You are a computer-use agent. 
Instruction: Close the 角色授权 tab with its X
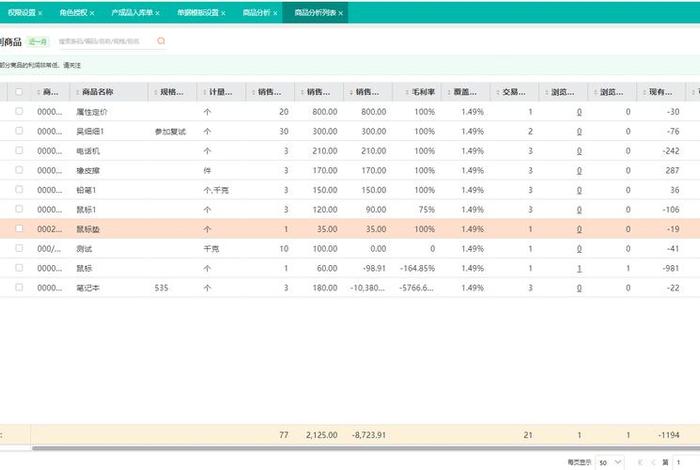92,13
